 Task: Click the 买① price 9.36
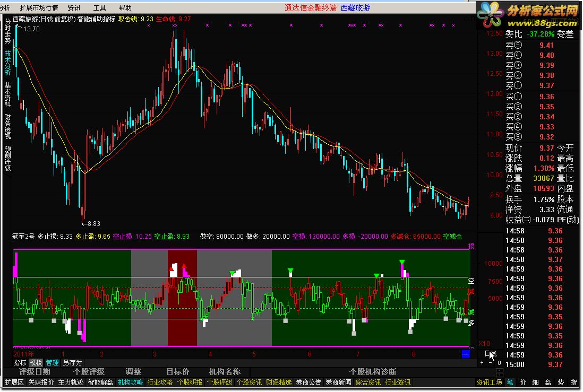(x=546, y=97)
